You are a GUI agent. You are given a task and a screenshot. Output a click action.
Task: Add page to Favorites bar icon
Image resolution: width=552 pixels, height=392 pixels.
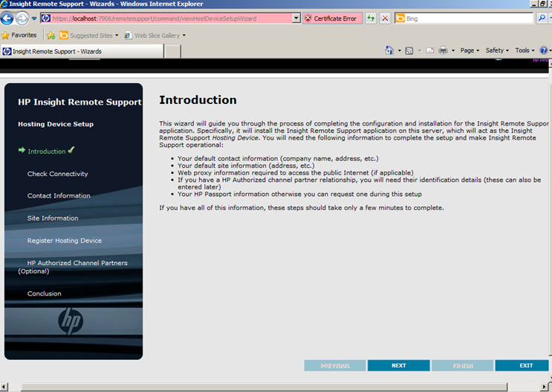[x=51, y=35]
